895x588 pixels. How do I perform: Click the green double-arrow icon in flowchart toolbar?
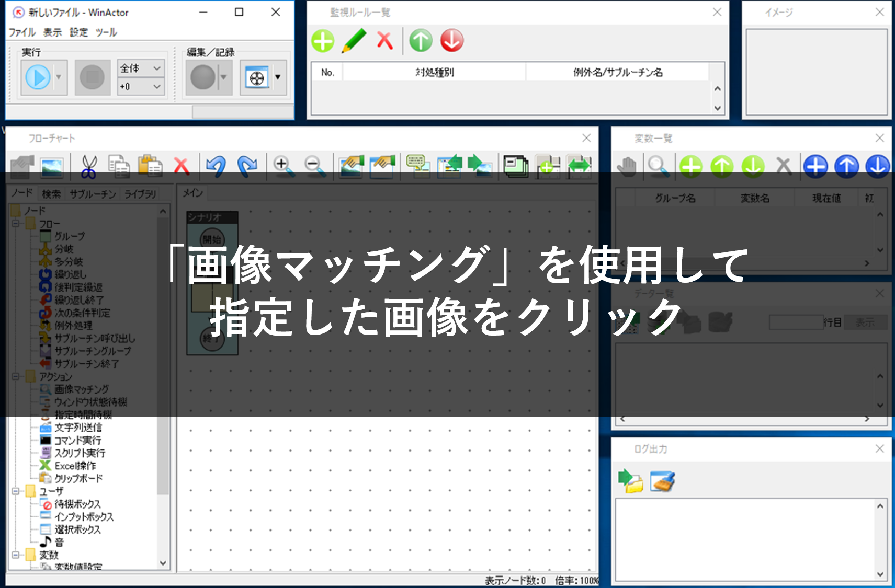pyautogui.click(x=579, y=166)
